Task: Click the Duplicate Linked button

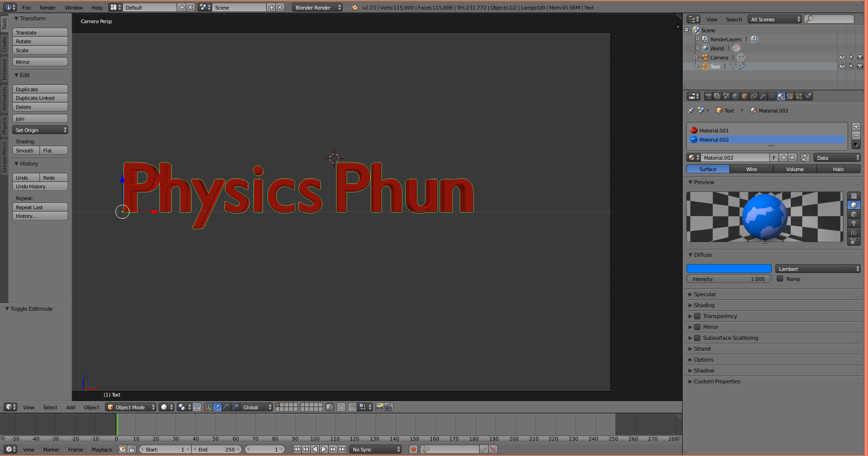Action: pos(40,98)
